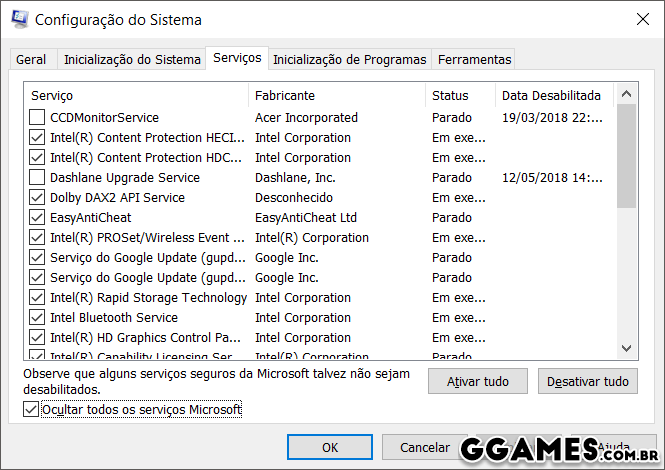Switch to the Geral tab
This screenshot has height=470, width=665.
coord(30,60)
